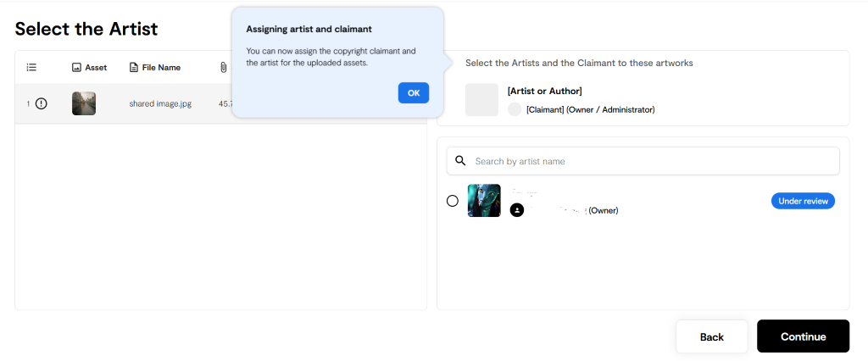Click the Asset column header text

coord(96,68)
